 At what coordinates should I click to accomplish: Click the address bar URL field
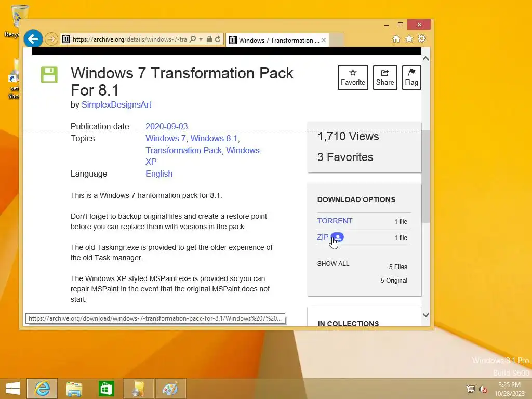point(129,39)
